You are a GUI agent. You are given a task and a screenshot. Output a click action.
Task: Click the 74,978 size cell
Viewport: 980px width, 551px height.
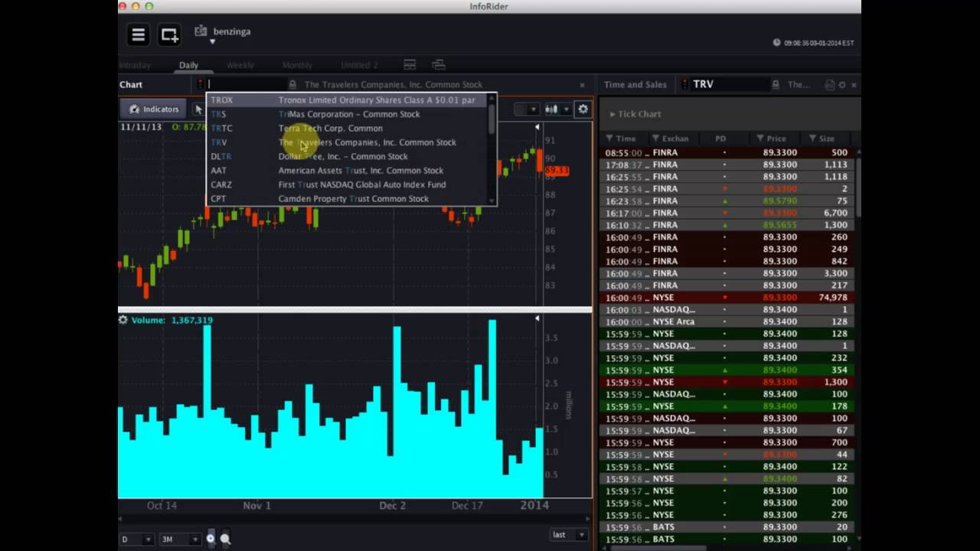(x=833, y=298)
